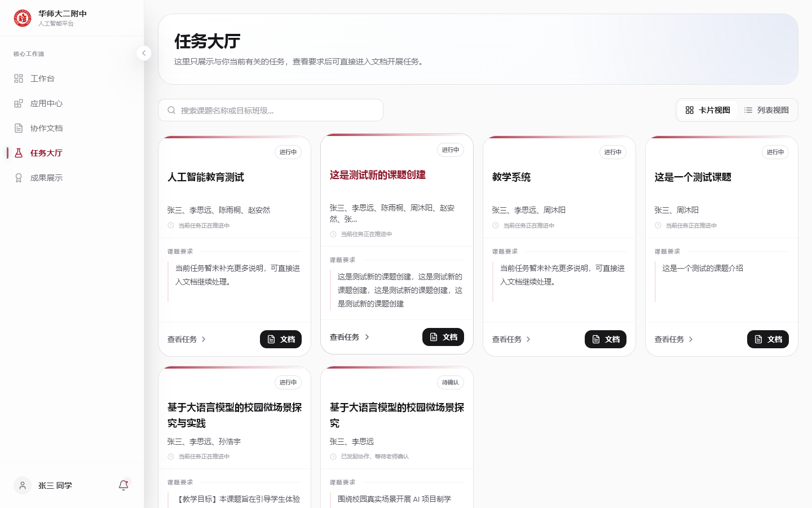Click the 这是一个测试课题 card title
This screenshot has height=508, width=812.
(x=693, y=177)
